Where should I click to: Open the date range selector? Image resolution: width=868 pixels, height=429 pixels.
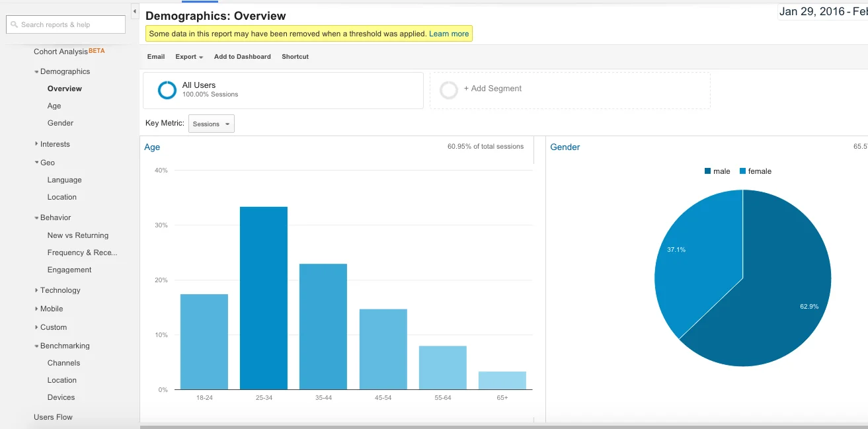pos(823,12)
